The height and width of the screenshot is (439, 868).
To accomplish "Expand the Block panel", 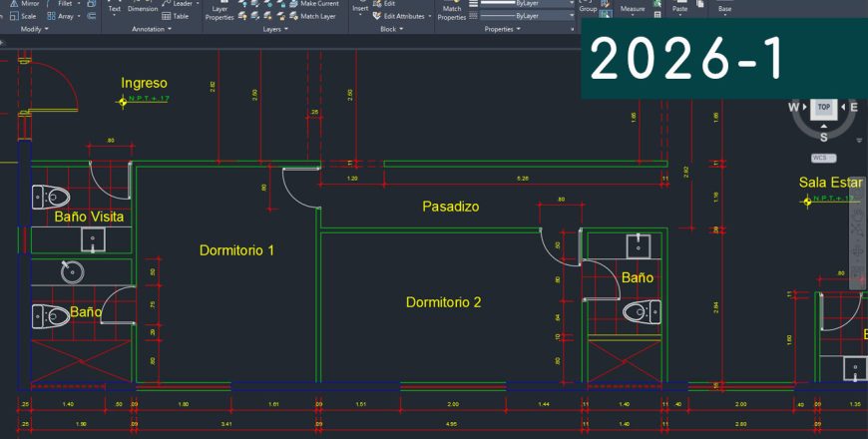I will click(x=390, y=29).
